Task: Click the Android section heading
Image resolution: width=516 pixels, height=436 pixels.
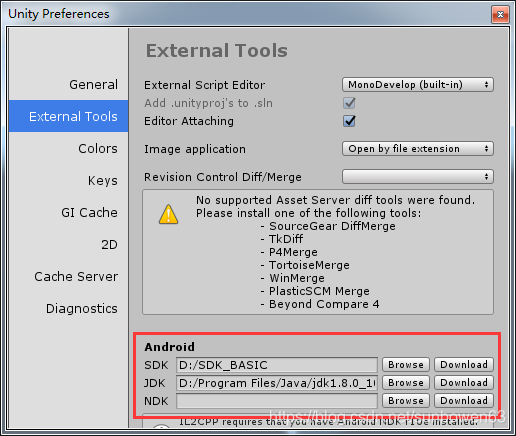Action: [169, 347]
